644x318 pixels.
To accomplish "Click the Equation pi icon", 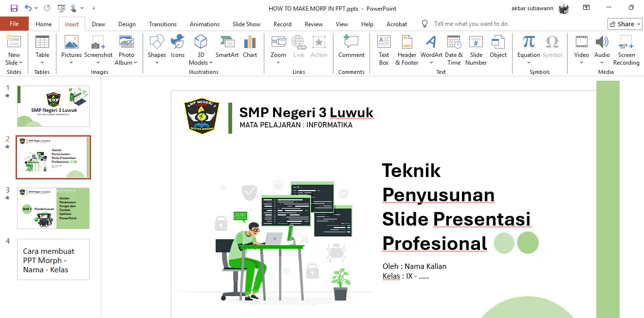I will [529, 42].
